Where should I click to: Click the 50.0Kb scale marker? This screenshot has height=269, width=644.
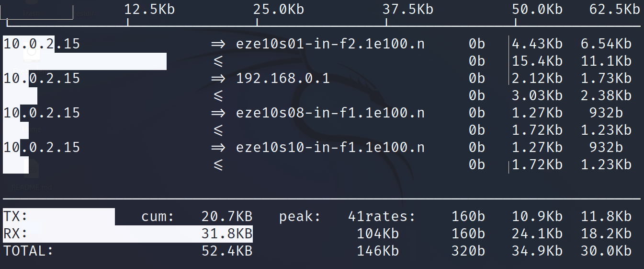tap(537, 9)
